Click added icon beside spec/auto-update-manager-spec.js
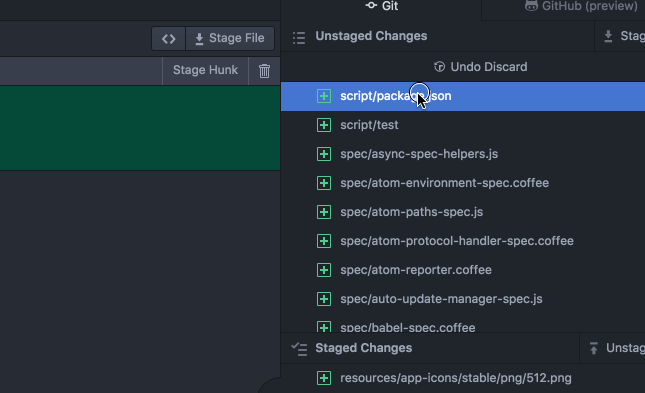 click(x=324, y=299)
